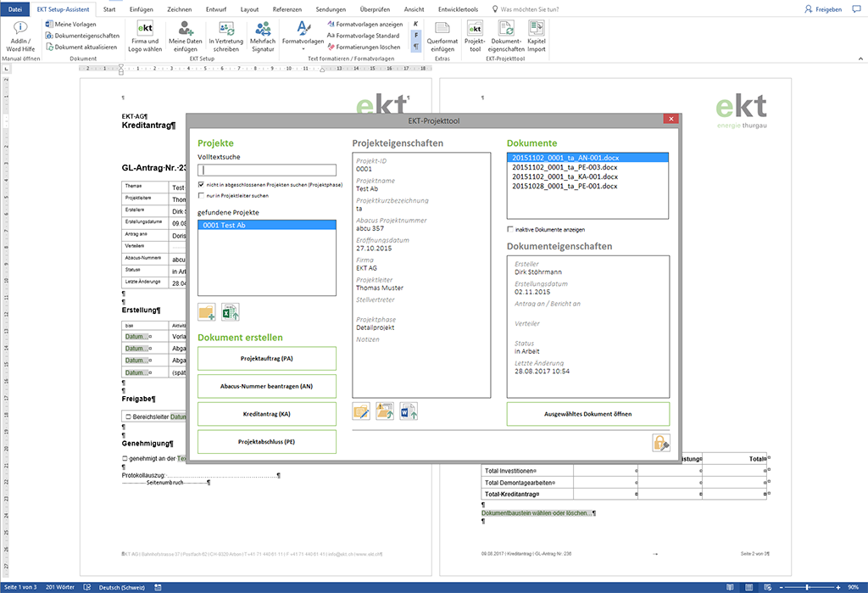Open Dokumenteigenschaften in EKT-Projekttool group

tap(506, 36)
